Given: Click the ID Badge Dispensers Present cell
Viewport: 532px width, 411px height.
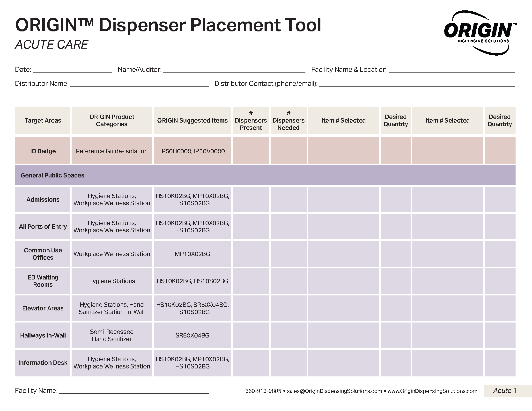Looking at the screenshot, I should tap(251, 151).
